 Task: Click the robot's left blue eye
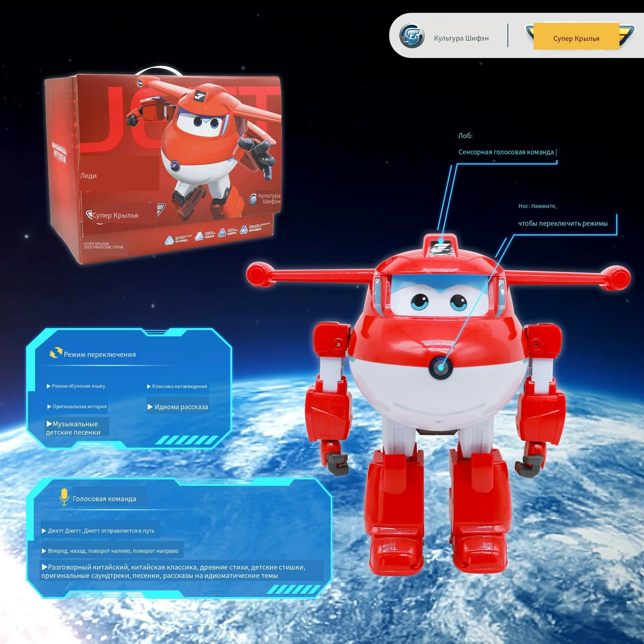pyautogui.click(x=420, y=302)
